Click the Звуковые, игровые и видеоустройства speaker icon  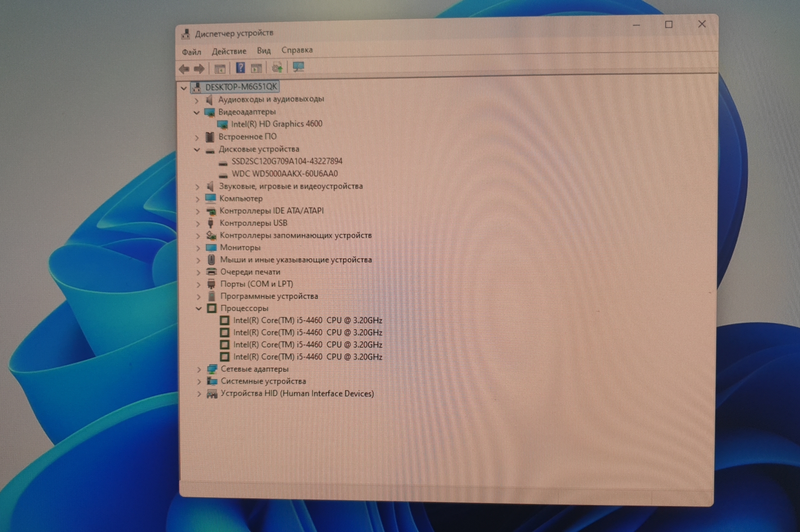pos(210,186)
